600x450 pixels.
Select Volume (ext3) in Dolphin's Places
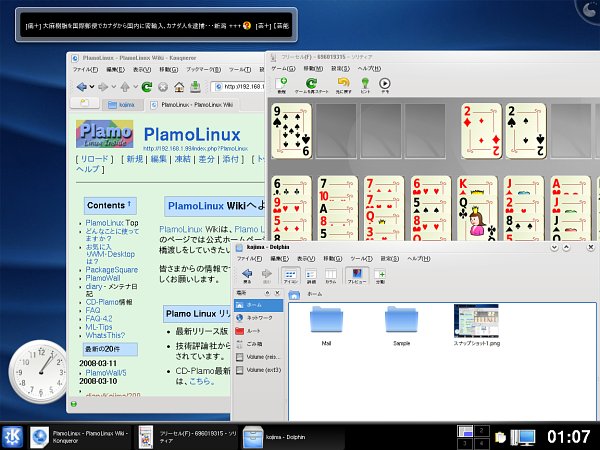click(x=259, y=370)
